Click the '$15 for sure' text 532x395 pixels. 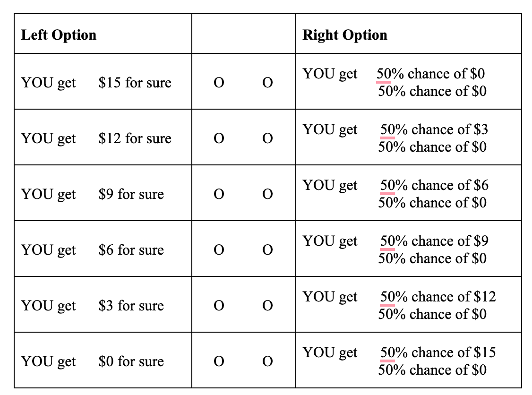[x=135, y=83]
